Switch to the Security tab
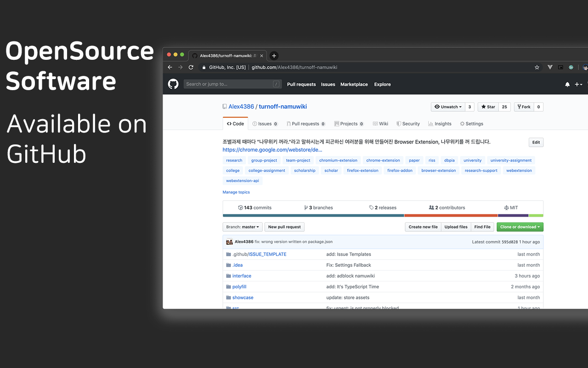Screen dimensions: 588x368 [408, 124]
